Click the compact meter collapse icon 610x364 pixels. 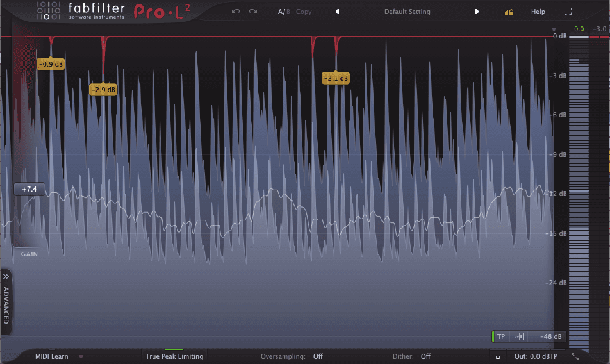click(497, 356)
